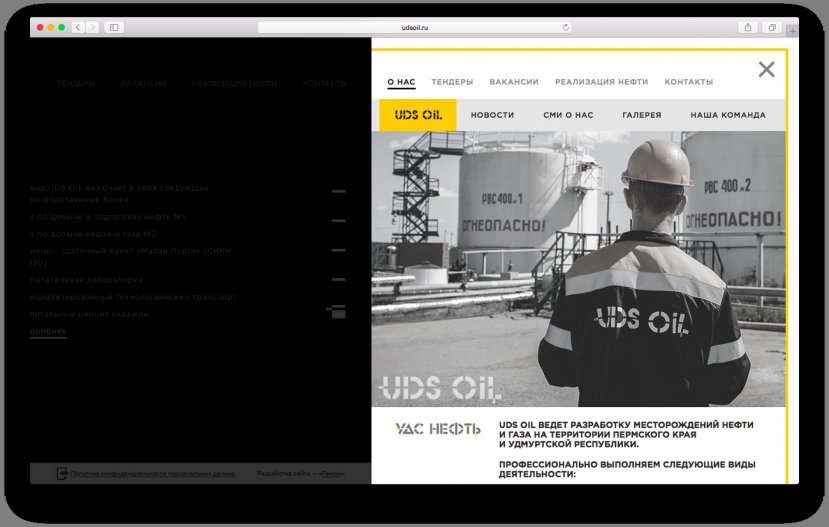Open the Share button in the Safari toolbar
The height and width of the screenshot is (527, 829).
coord(748,27)
